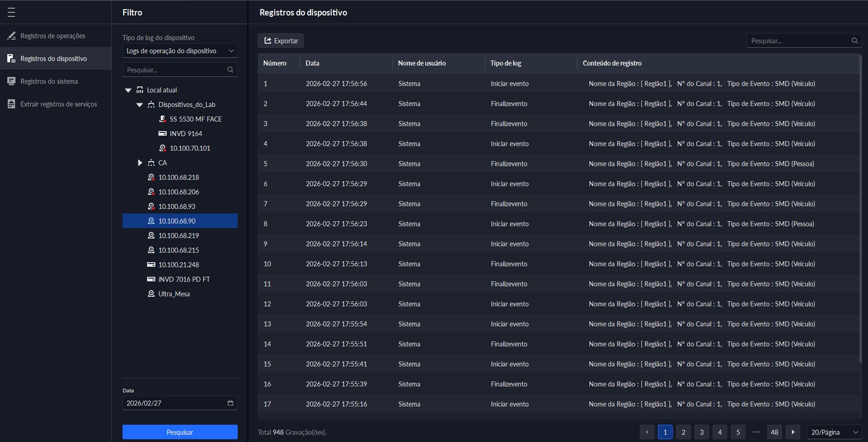Click the magnifier icon in filter search

click(230, 70)
